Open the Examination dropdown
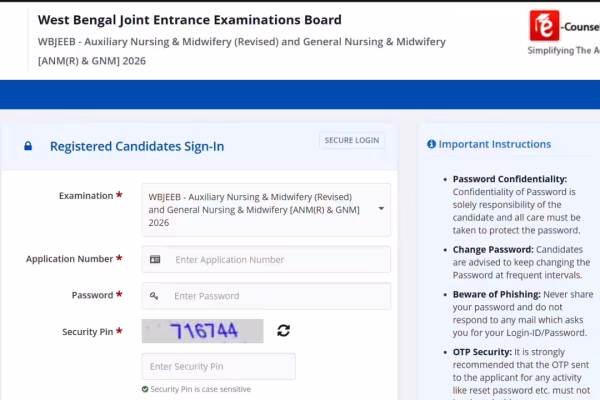The image size is (600, 400). [x=266, y=210]
